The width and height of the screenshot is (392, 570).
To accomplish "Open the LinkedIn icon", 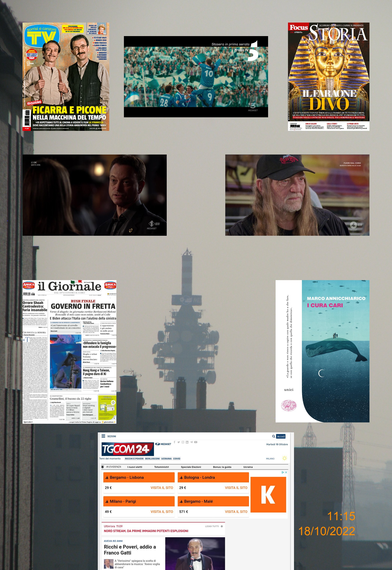I will click(187, 442).
